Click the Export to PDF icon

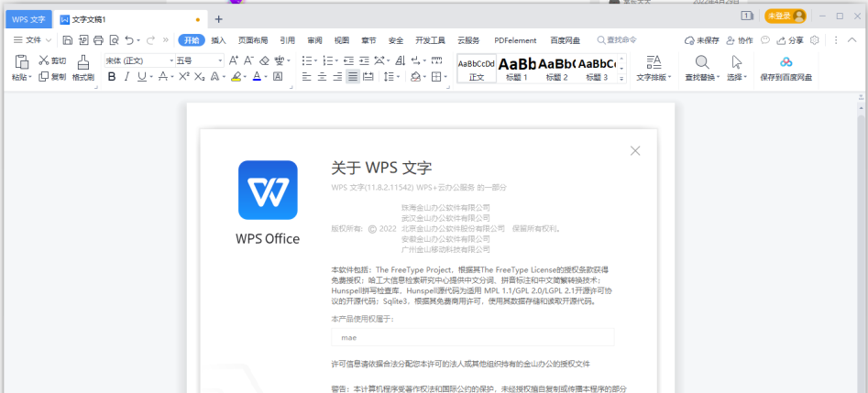[x=83, y=40]
